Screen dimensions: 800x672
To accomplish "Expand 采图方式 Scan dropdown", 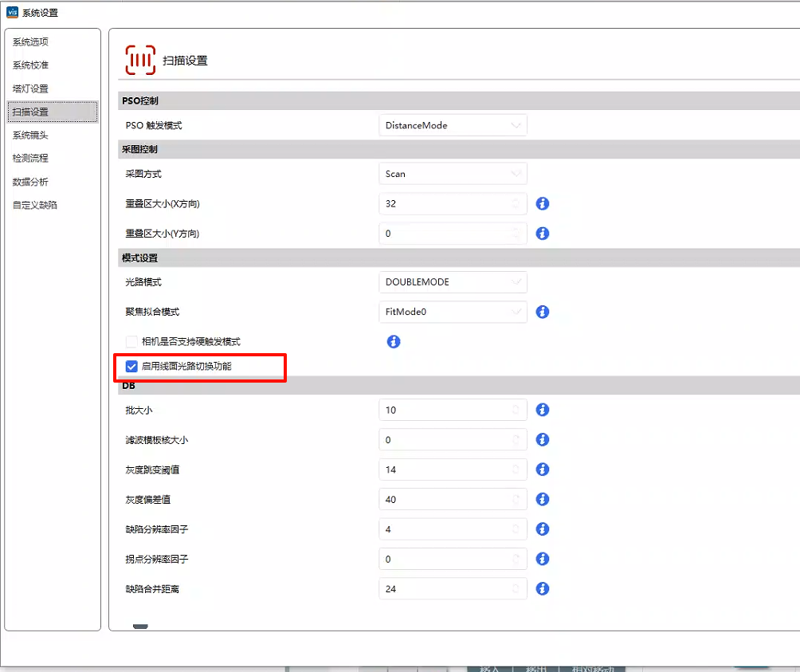I will [x=452, y=174].
